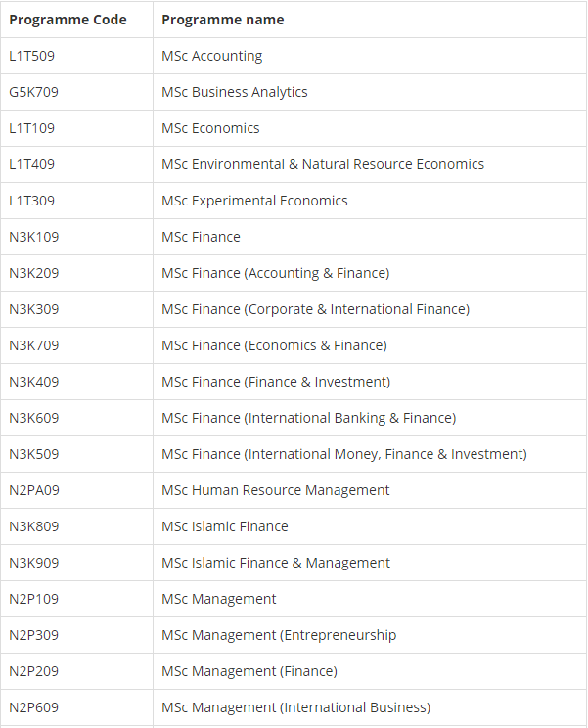The image size is (588, 728).
Task: Select MSc Islamic Finance & Management entry
Action: pos(276,563)
